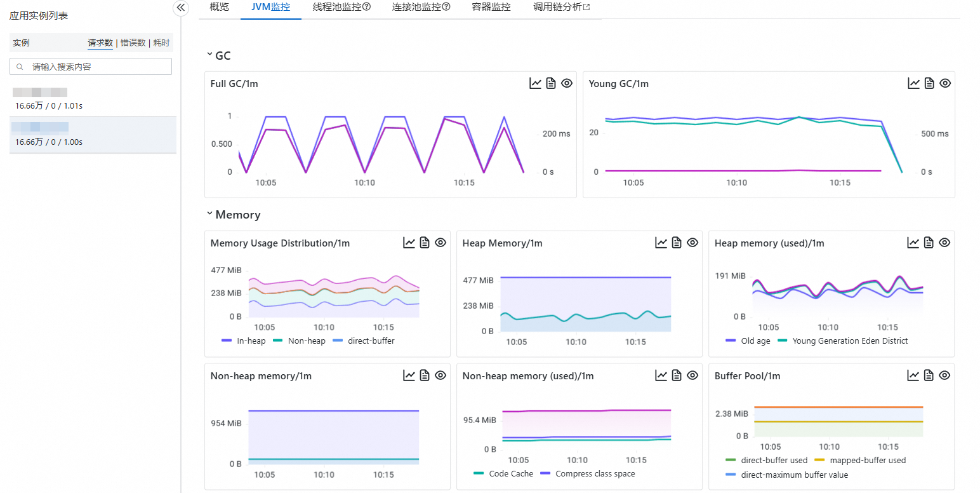Select instance showing 16.66万 / 0 / 1.00s
Screen dimensions: 980x493
pos(93,135)
